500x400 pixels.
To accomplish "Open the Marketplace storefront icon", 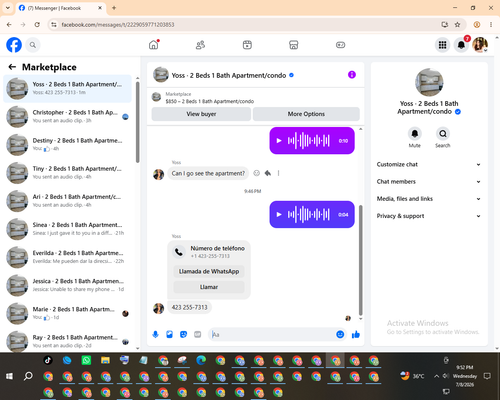I will pyautogui.click(x=294, y=45).
